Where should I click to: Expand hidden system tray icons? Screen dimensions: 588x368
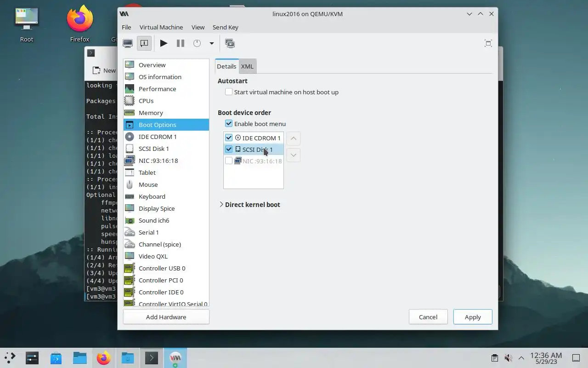tap(521, 358)
